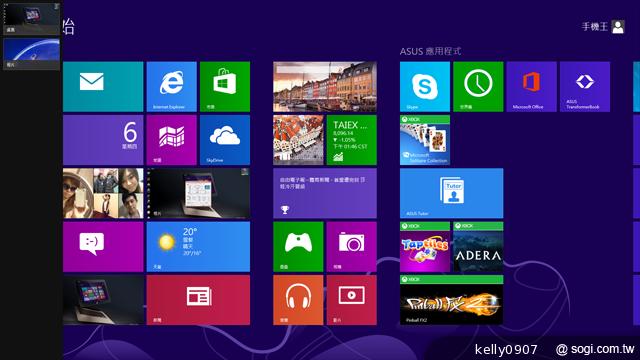Open the Maps tile
The image size is (640, 360).
[171, 140]
